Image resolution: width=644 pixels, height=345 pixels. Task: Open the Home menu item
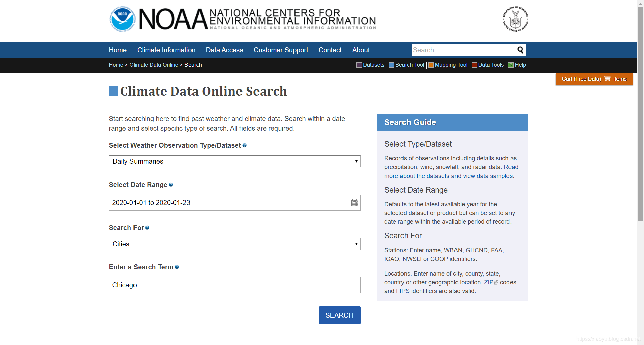click(x=118, y=50)
